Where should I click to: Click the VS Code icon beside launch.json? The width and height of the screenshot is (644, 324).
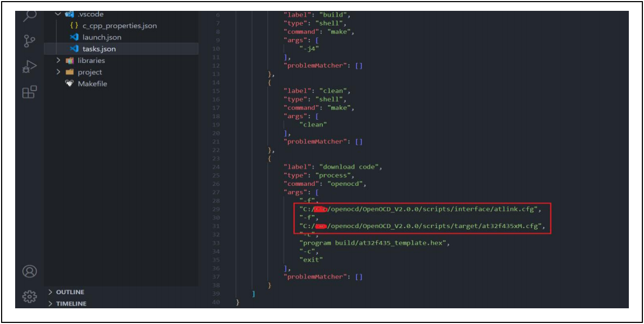(x=74, y=37)
